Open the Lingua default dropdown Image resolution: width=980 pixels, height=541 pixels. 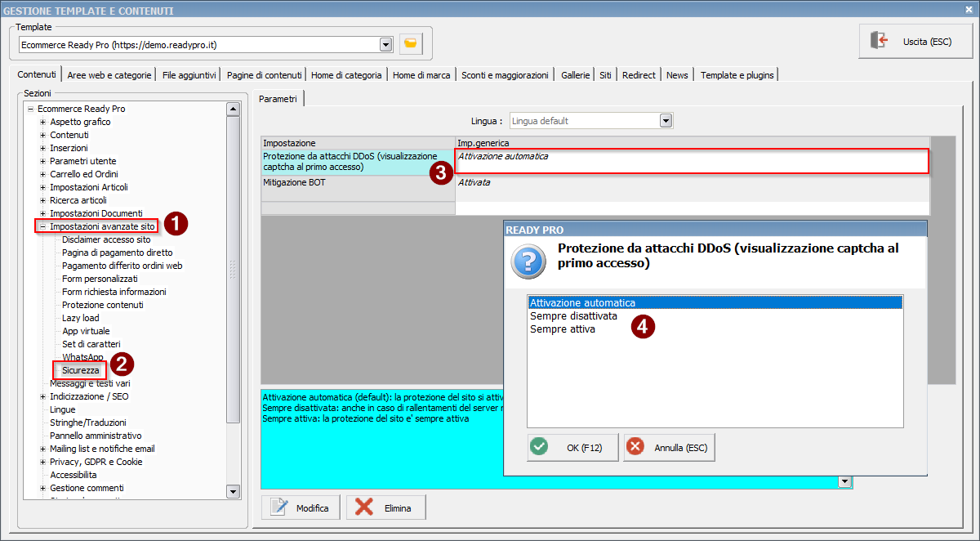(x=666, y=121)
